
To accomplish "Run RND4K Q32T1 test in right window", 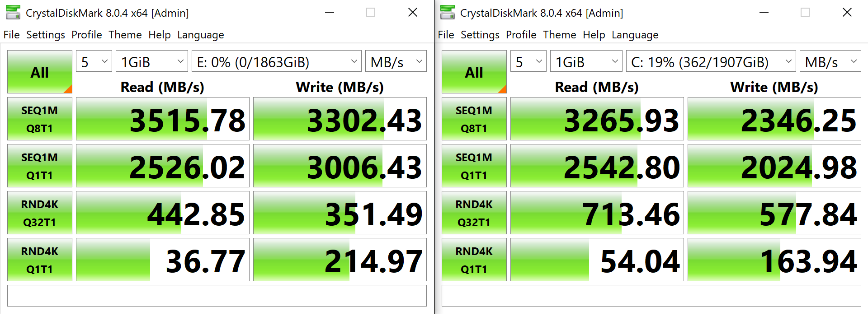I will pos(474,213).
